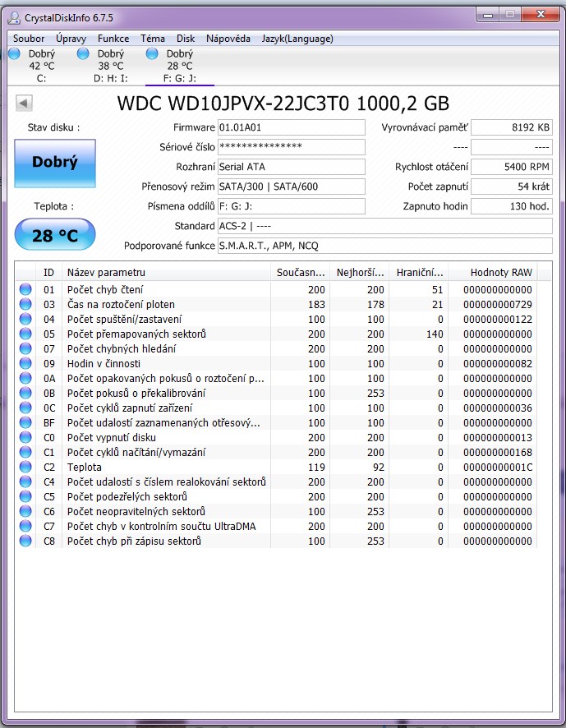The height and width of the screenshot is (728, 566).
Task: Open the Nápověda menu
Action: coord(228,39)
